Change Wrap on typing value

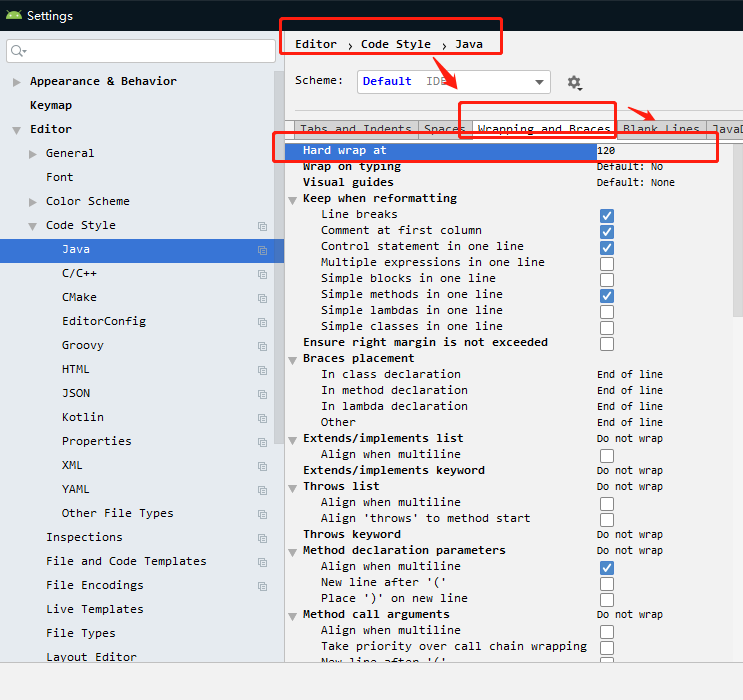coord(630,166)
